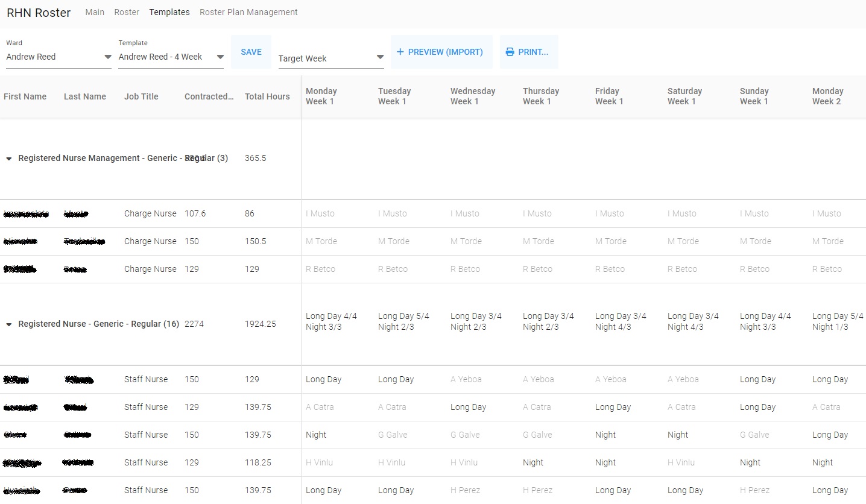Click the RHN Roster title link
Viewport: 866px width, 504px height.
(39, 13)
